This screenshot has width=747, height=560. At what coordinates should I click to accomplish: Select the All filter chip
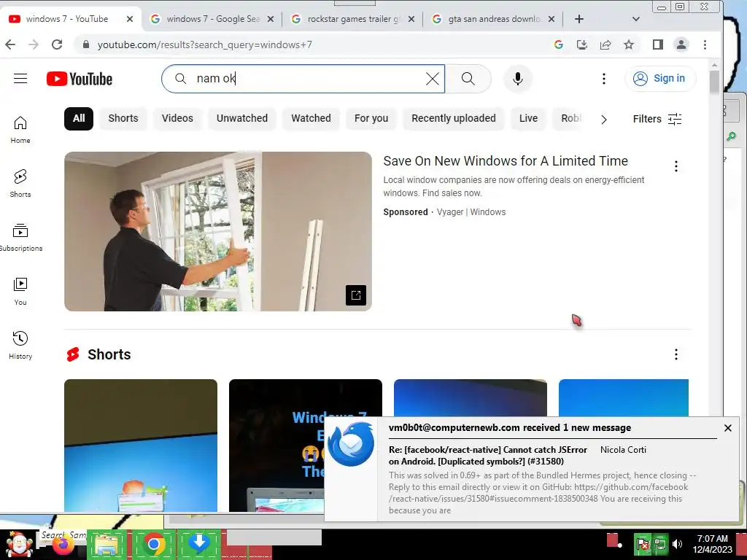click(79, 119)
